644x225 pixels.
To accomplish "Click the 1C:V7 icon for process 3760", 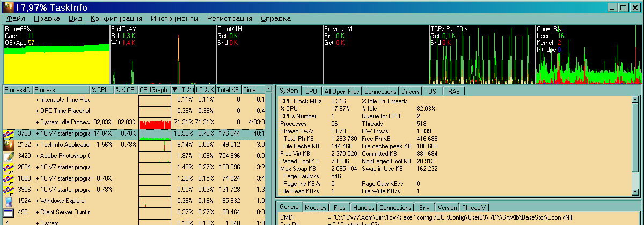I will [x=9, y=133].
